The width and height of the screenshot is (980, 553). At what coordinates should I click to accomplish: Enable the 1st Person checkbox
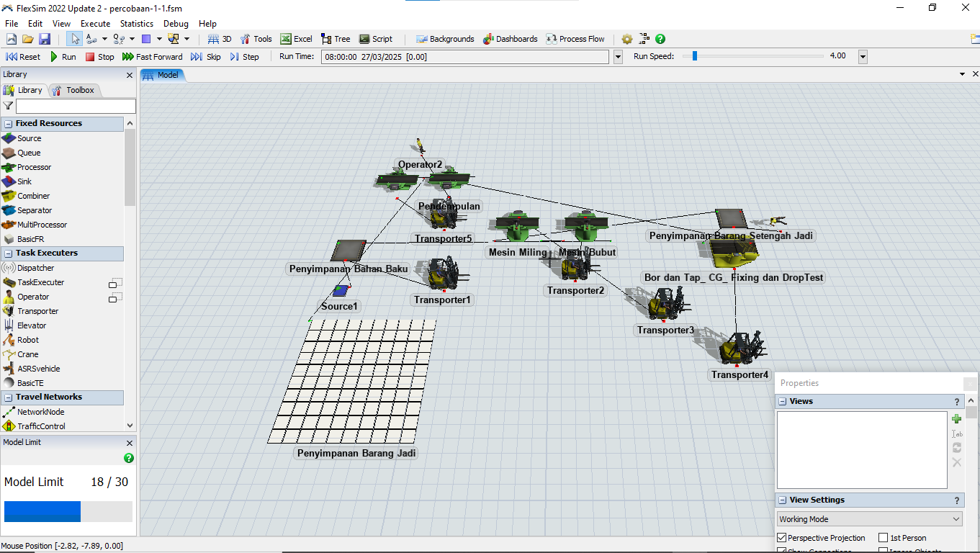[884, 538]
